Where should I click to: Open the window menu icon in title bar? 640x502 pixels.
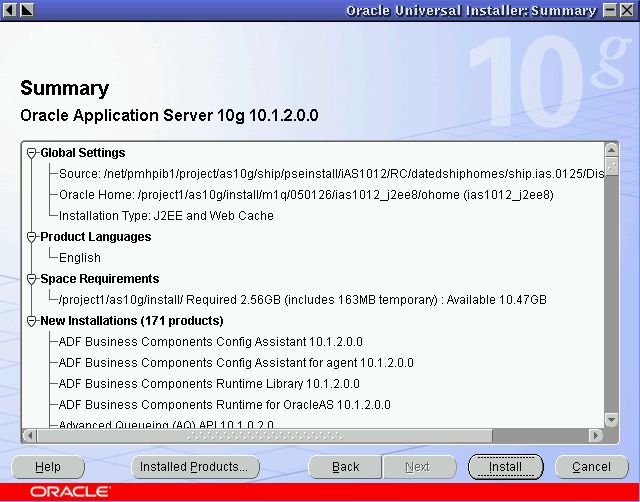(x=10, y=10)
